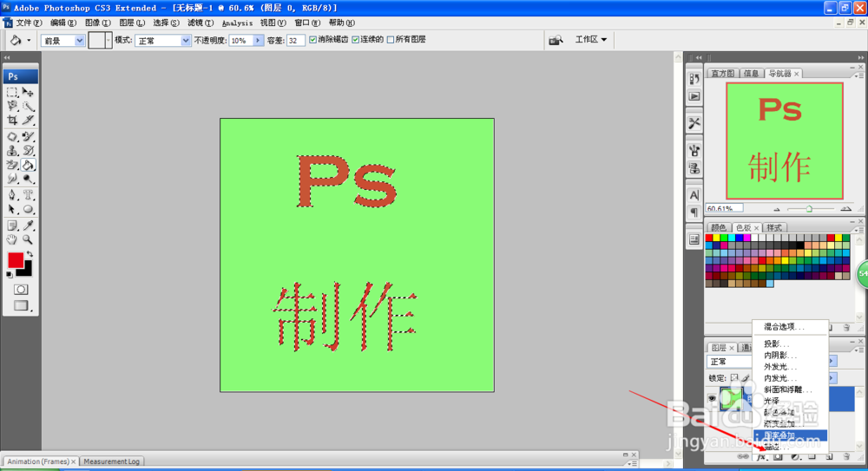Swap foreground and background colors

tap(30, 254)
